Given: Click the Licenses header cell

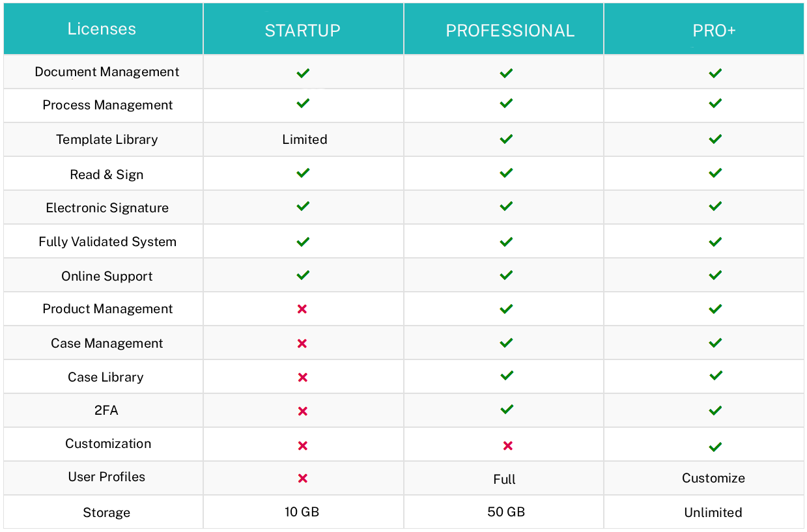Looking at the screenshot, I should (x=102, y=29).
